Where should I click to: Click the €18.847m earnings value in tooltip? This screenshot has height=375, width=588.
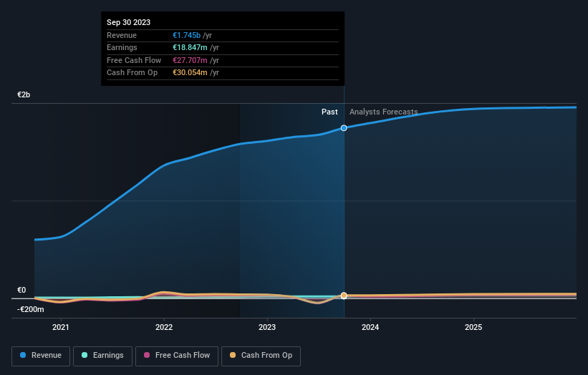(x=190, y=47)
